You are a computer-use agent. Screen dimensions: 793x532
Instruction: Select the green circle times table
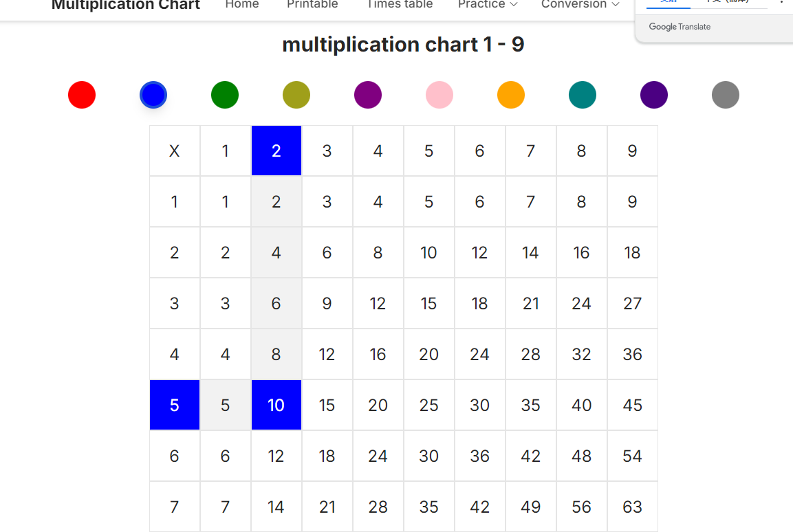coord(225,95)
